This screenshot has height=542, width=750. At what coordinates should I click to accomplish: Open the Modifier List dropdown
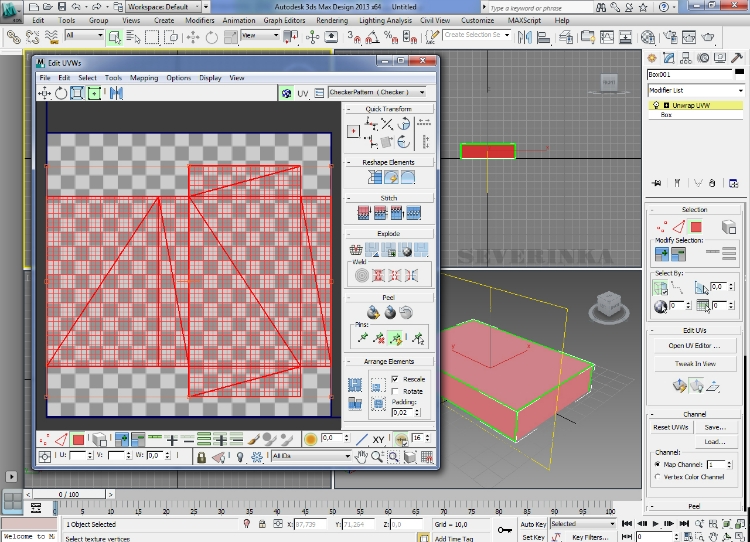(x=695, y=90)
